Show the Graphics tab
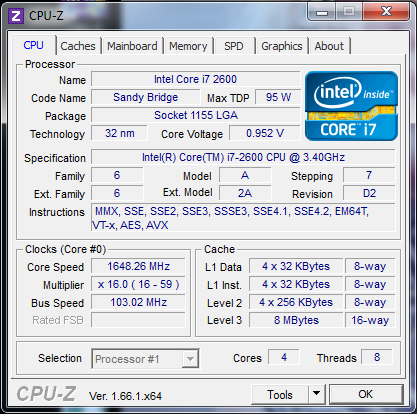The width and height of the screenshot is (417, 414). [x=282, y=46]
